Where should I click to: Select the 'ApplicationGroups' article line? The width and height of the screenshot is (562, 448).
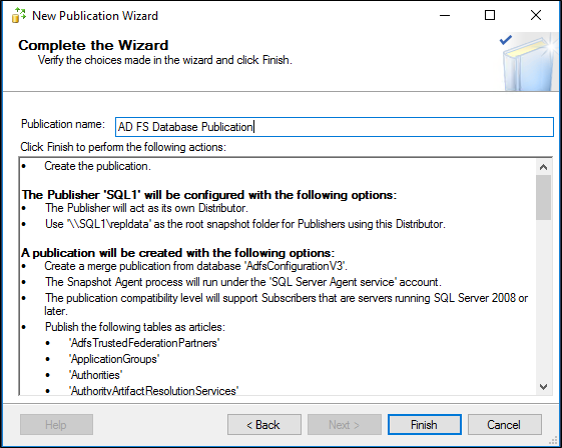click(114, 359)
